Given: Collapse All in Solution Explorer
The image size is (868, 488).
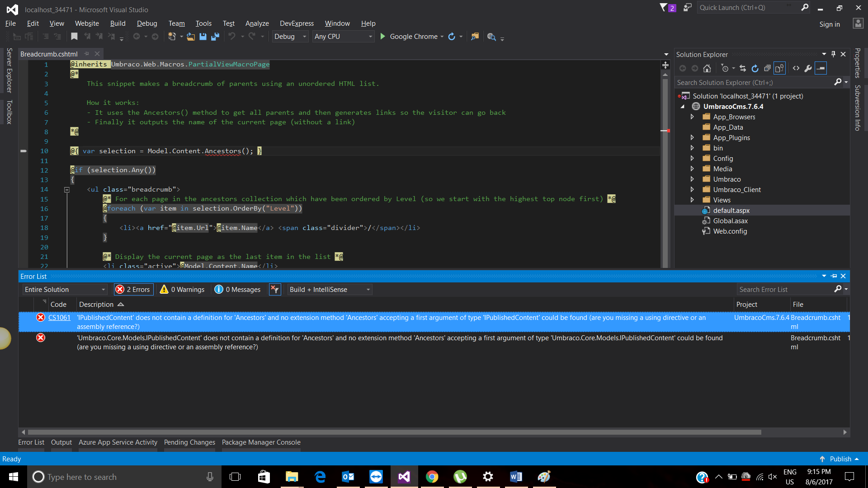Looking at the screenshot, I should [x=767, y=68].
